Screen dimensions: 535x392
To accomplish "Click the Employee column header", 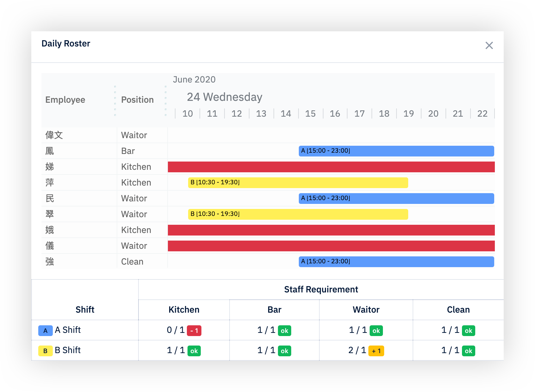I will [x=65, y=100].
